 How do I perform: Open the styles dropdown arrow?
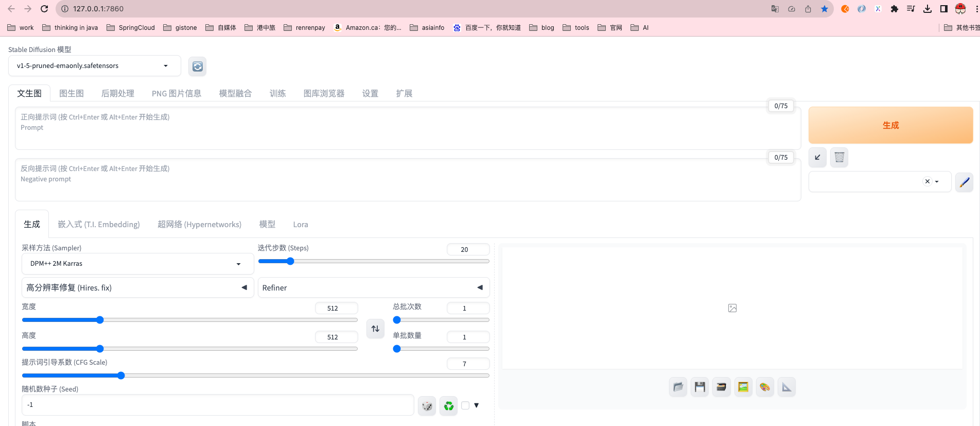(x=937, y=181)
